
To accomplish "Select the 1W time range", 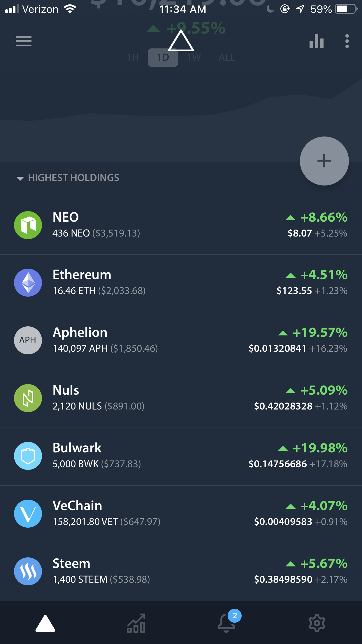I will (194, 57).
